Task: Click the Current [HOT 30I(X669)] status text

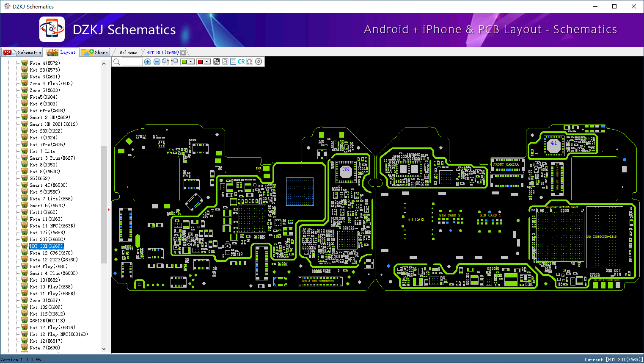Action: pyautogui.click(x=614, y=360)
